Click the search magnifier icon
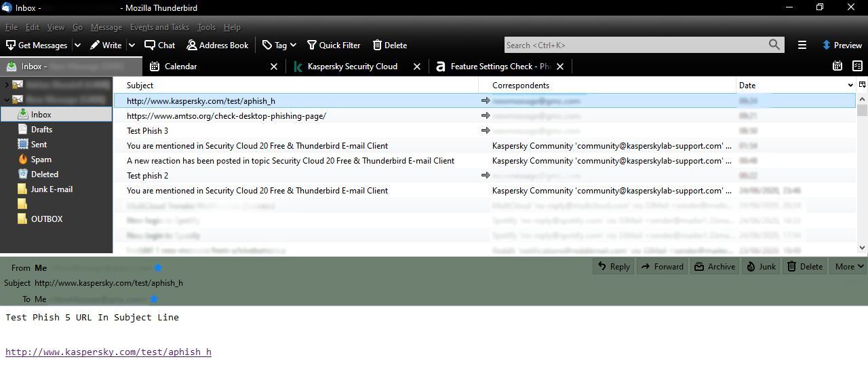 tap(774, 45)
